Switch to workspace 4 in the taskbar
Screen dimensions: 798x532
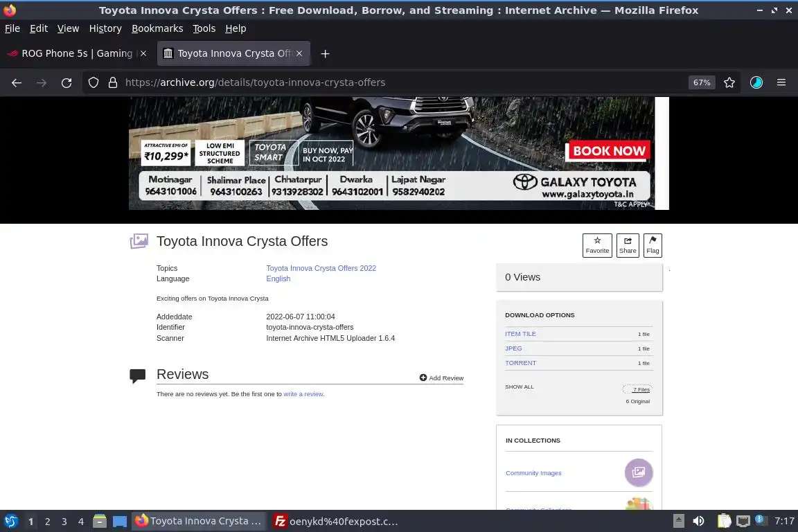point(81,522)
